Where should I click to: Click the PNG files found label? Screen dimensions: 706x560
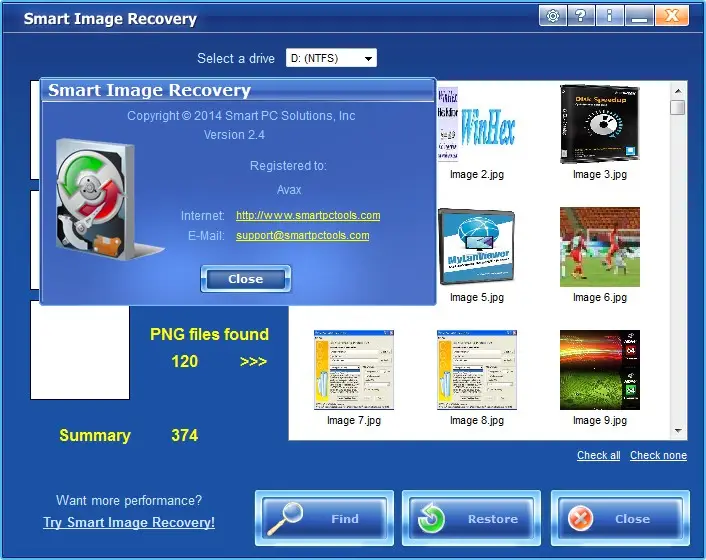pyautogui.click(x=209, y=334)
